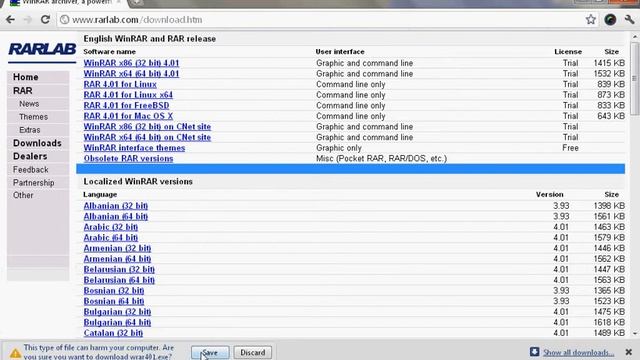Download the Albanian (32 bit) version
This screenshot has width=640, height=360.
tap(116, 206)
